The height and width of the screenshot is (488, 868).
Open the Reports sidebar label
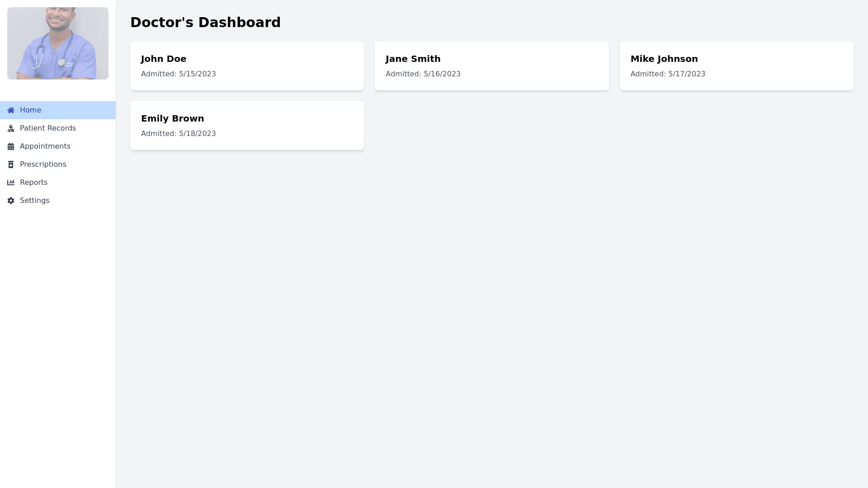coord(33,183)
